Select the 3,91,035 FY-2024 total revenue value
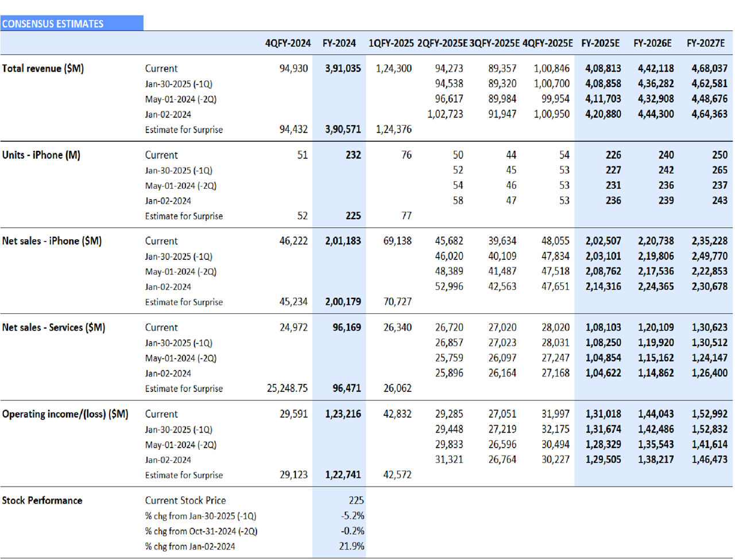The height and width of the screenshot is (560, 735). (x=342, y=68)
